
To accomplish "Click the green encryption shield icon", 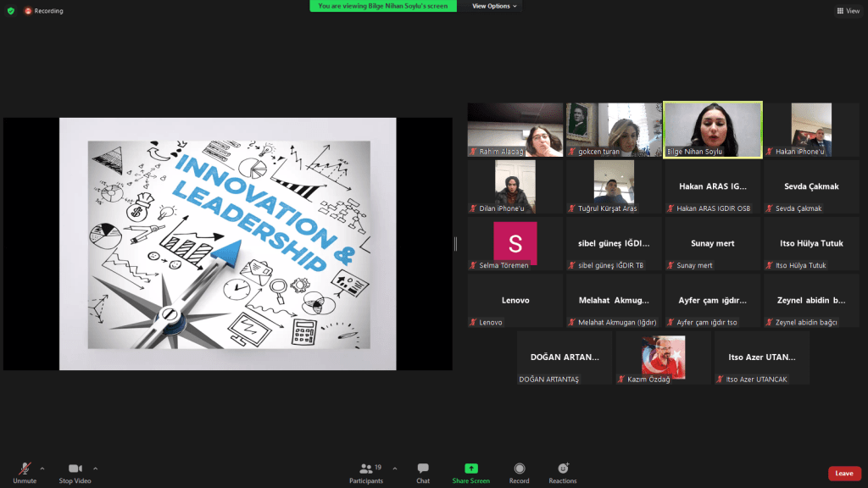I will [11, 11].
